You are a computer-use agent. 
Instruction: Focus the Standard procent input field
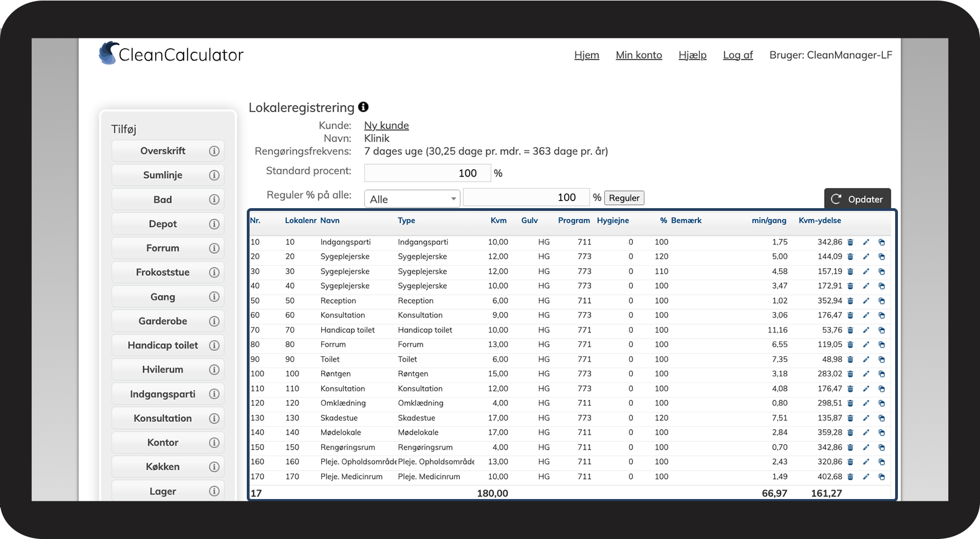pos(427,173)
